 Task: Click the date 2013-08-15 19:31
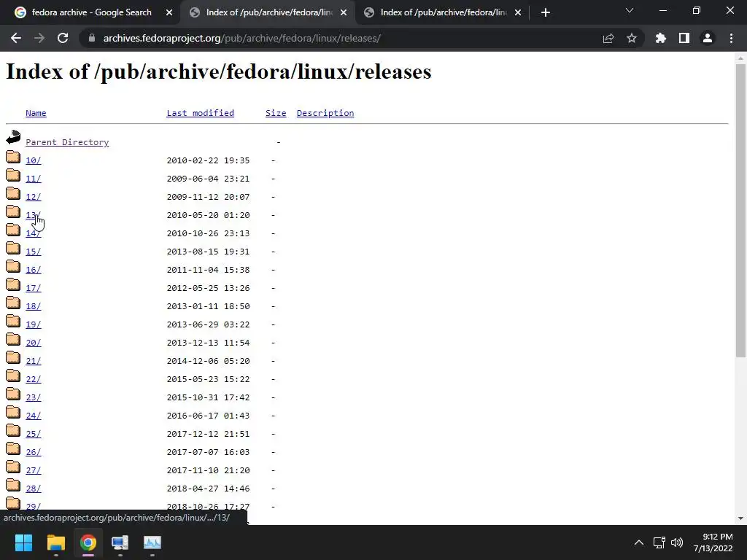(208, 252)
